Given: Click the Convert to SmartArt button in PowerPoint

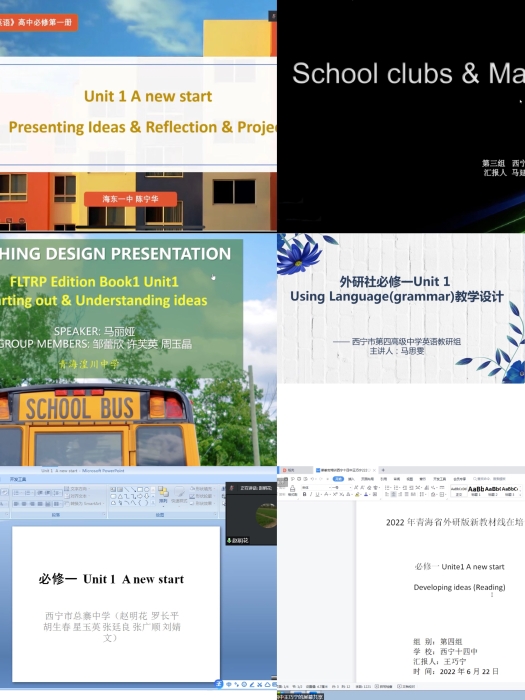Looking at the screenshot, I should pyautogui.click(x=83, y=503).
